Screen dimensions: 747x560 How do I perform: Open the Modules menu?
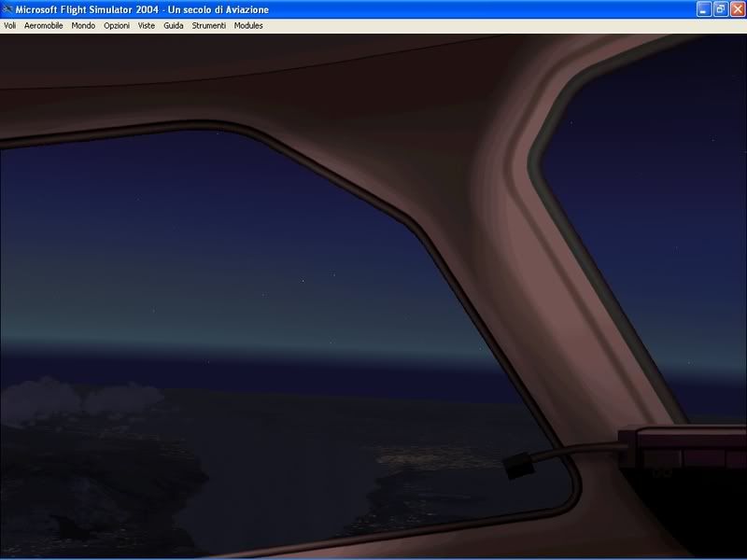pyautogui.click(x=248, y=26)
